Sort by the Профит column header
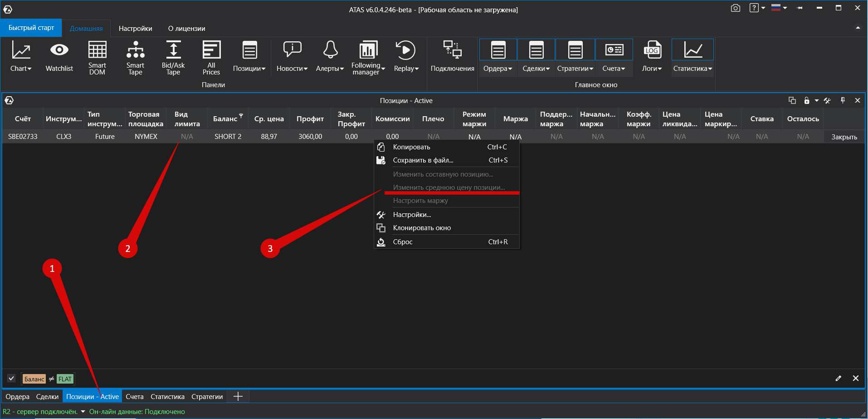The image size is (868, 419). pos(310,119)
